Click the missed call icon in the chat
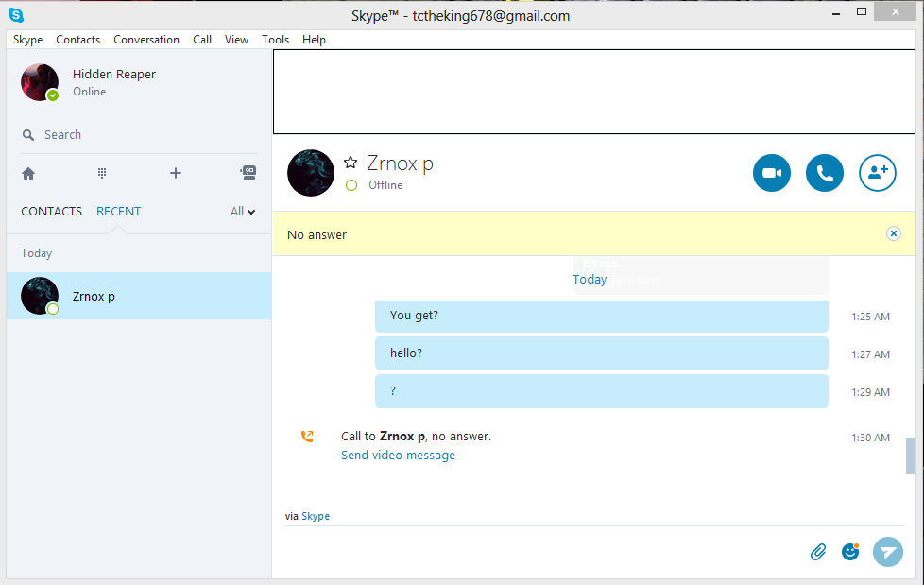The image size is (924, 585). (307, 437)
